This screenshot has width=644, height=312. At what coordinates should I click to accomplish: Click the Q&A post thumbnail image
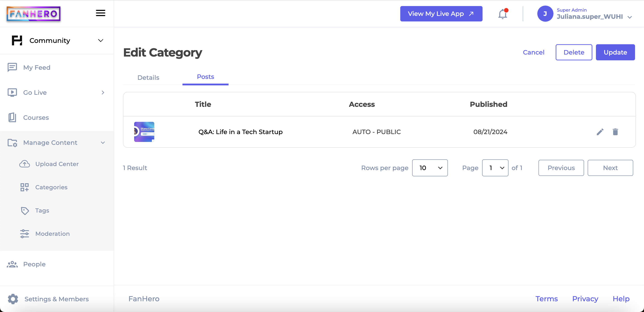click(144, 132)
